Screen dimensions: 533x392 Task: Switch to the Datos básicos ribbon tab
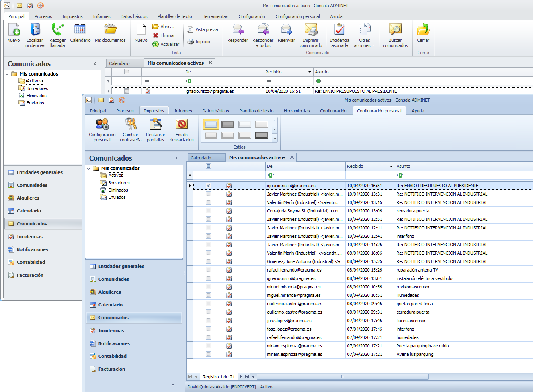[x=215, y=111]
